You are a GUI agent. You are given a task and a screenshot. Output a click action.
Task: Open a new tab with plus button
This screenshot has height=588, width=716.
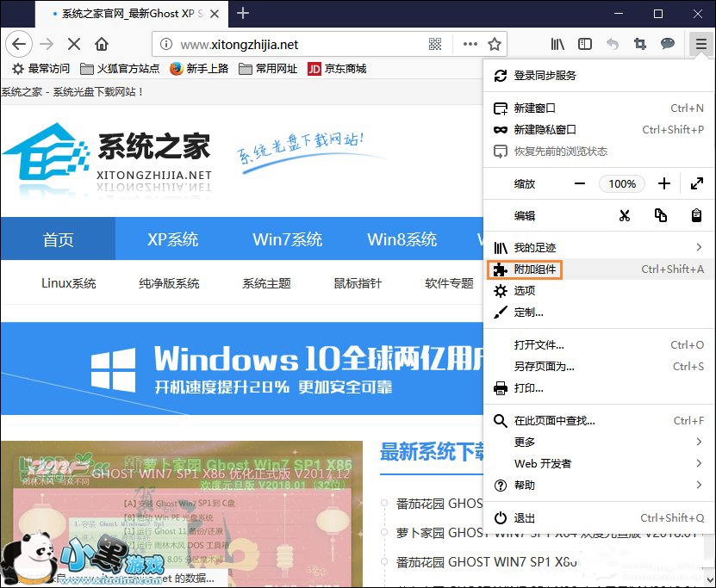click(243, 13)
